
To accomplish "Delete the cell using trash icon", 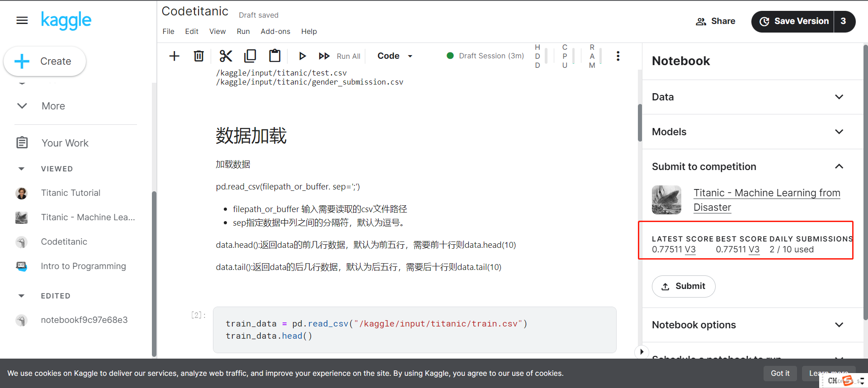I will (x=198, y=56).
